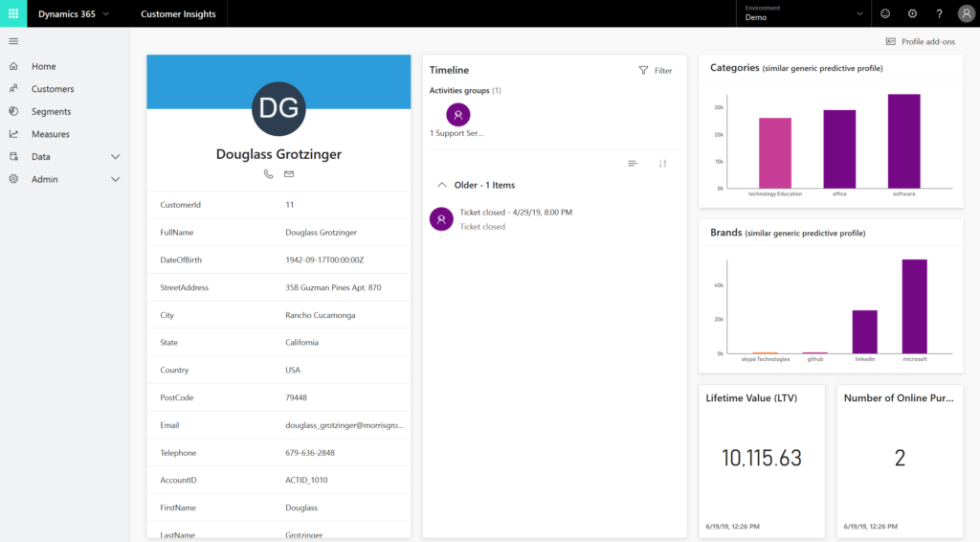This screenshot has width=980, height=542.
Task: Open the Measures page
Action: [x=51, y=134]
